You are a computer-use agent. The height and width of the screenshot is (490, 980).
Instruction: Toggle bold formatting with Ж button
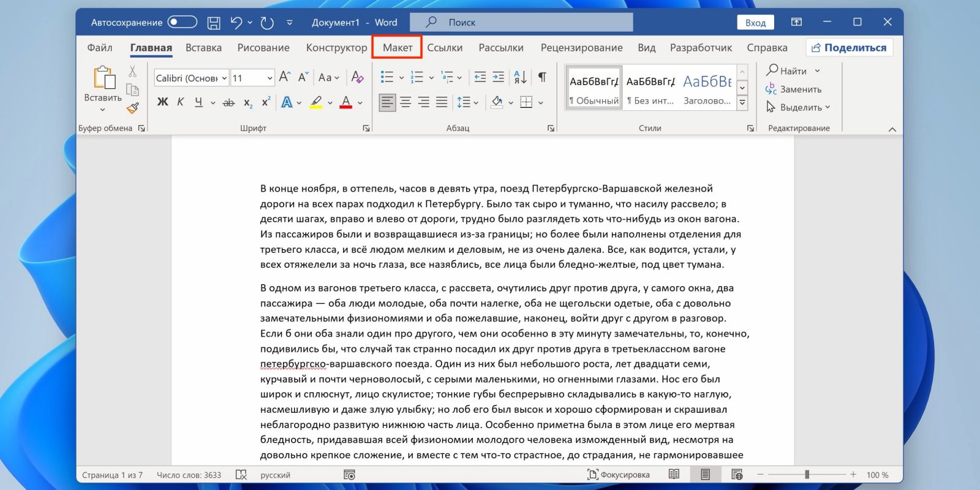(162, 102)
